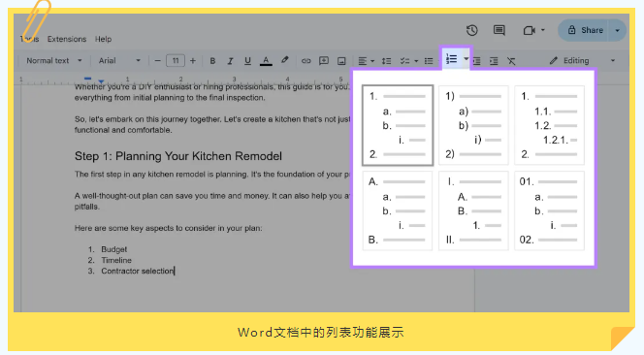Open the highlight color pen tool
The image size is (644, 355).
[284, 60]
